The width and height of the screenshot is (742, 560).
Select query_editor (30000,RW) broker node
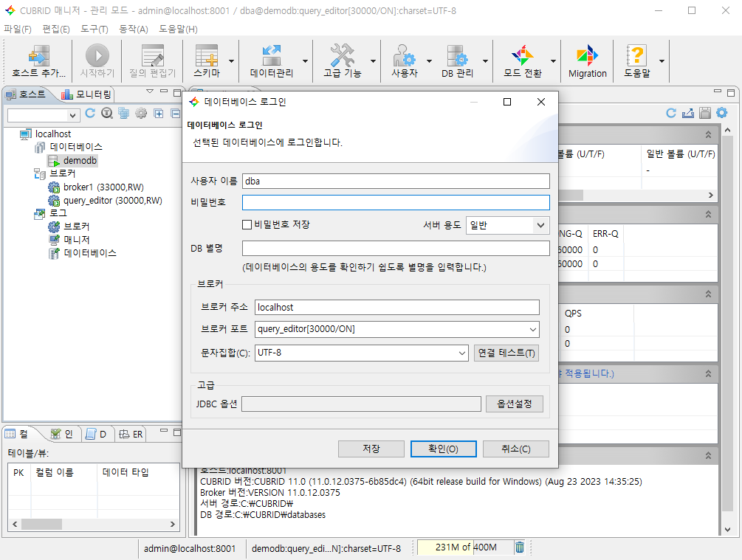point(113,201)
